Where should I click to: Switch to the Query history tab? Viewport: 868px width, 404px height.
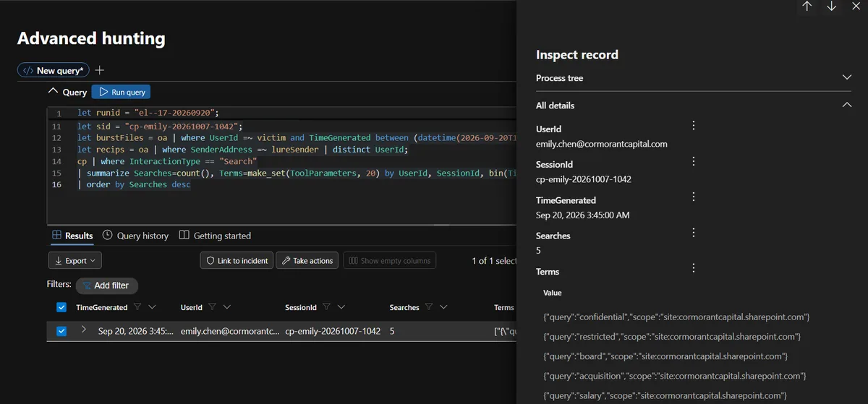point(135,236)
